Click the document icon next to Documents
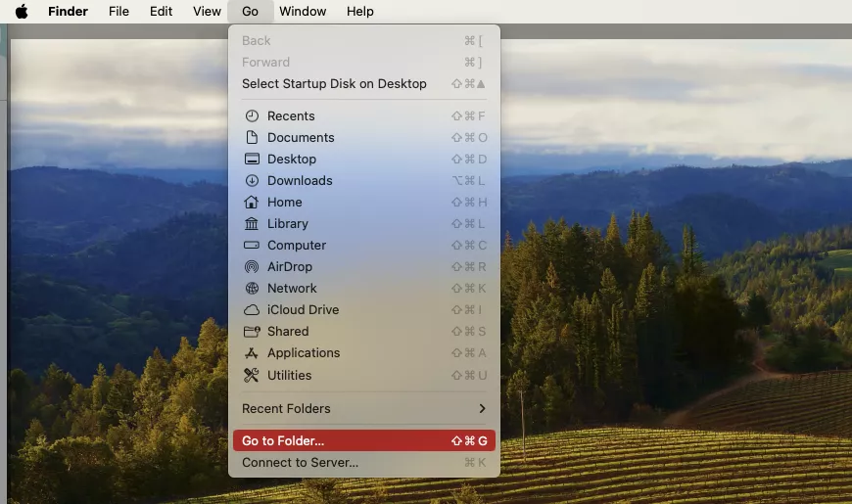Viewport: 852px width, 504px height. (x=252, y=138)
